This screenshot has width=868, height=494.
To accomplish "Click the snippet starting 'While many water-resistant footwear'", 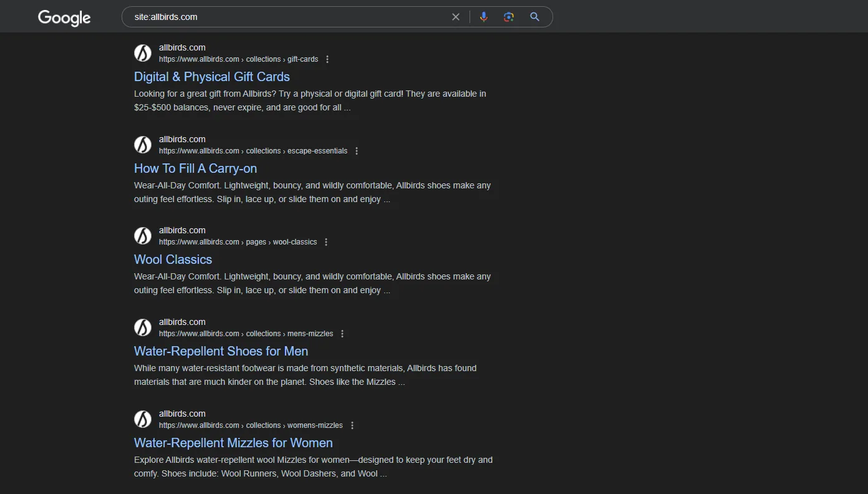I will [x=305, y=375].
